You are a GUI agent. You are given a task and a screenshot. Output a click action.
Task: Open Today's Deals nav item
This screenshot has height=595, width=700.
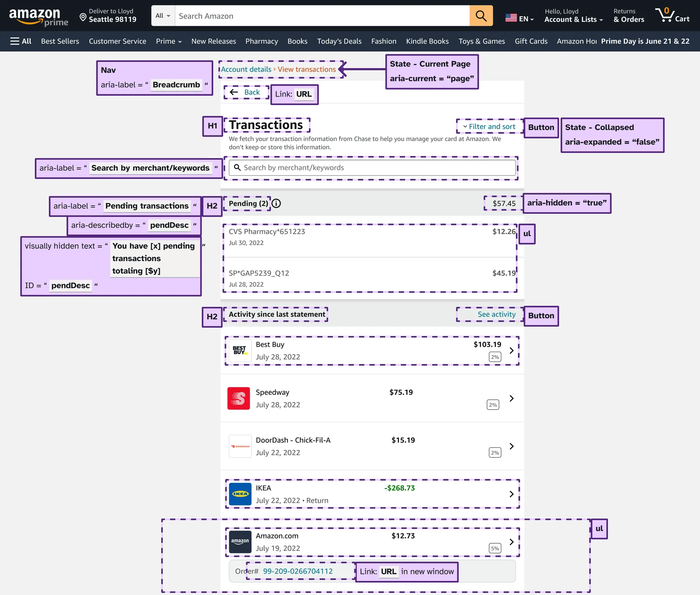pos(339,41)
